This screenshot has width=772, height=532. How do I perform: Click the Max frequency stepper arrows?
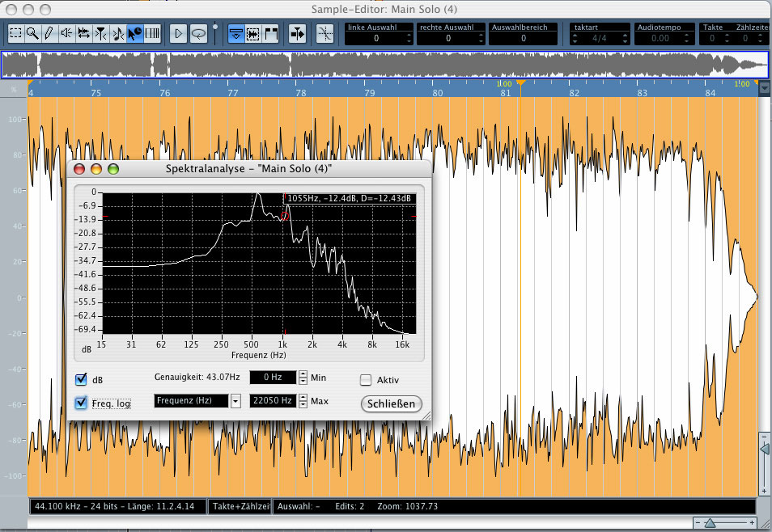tap(303, 401)
